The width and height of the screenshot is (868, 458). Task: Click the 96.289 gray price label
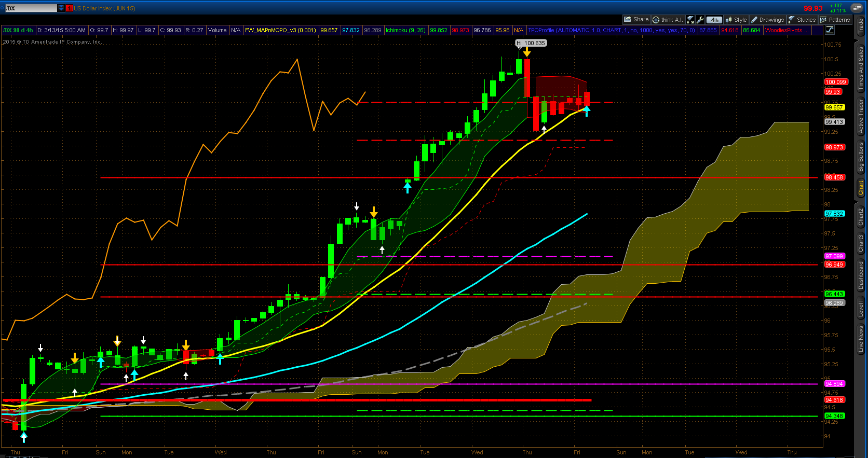tap(834, 303)
